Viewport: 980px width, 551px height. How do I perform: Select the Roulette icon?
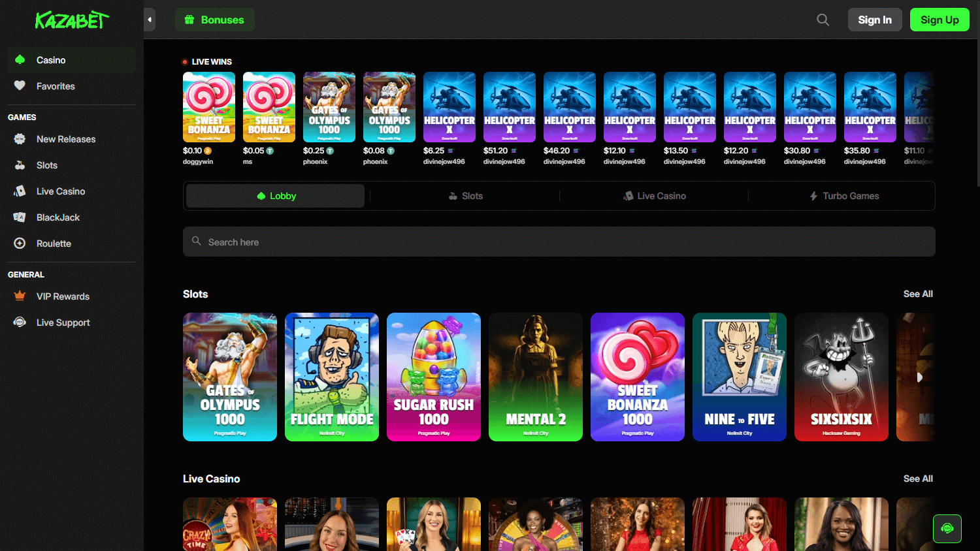(20, 243)
